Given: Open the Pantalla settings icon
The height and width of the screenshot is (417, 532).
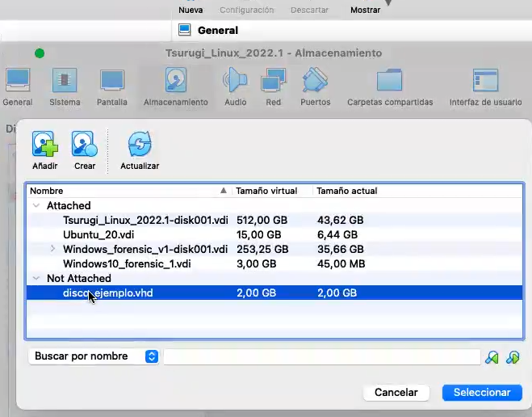Looking at the screenshot, I should [x=112, y=80].
